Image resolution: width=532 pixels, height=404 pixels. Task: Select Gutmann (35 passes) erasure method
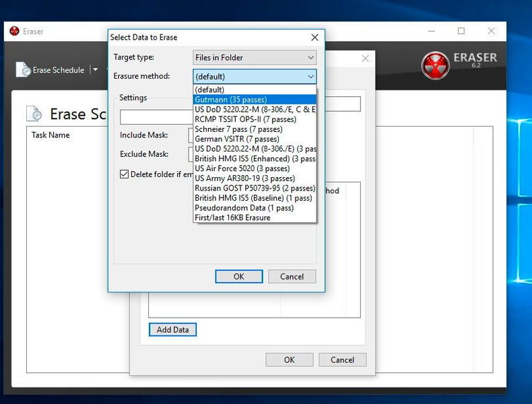(255, 100)
